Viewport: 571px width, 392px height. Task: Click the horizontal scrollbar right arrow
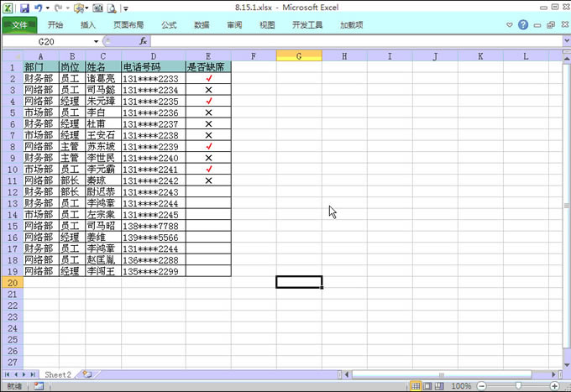(553, 374)
